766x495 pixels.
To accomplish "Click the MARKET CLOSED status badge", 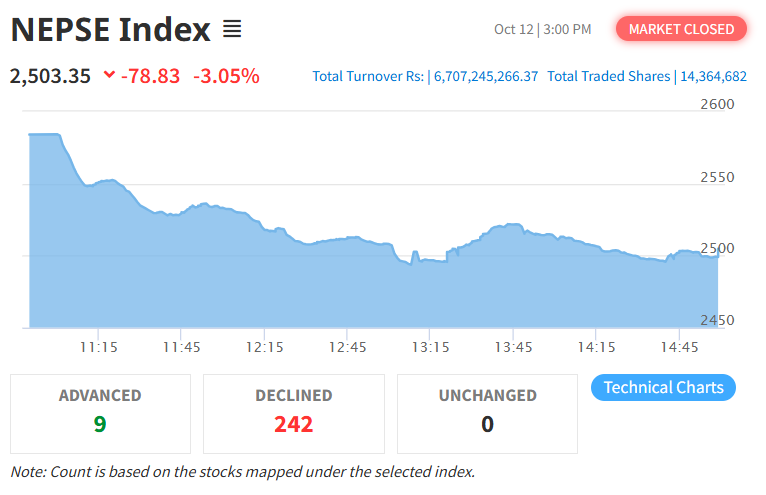I will click(x=681, y=29).
